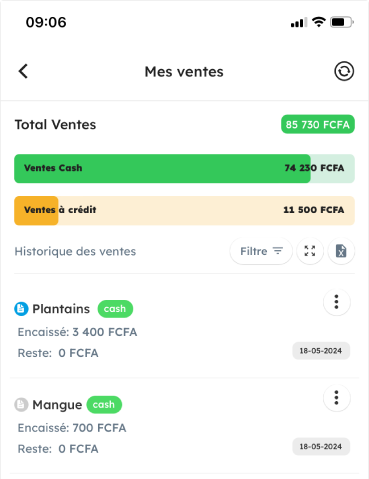Open the Mangue sale entry
The width and height of the screenshot is (369, 479).
184,426
